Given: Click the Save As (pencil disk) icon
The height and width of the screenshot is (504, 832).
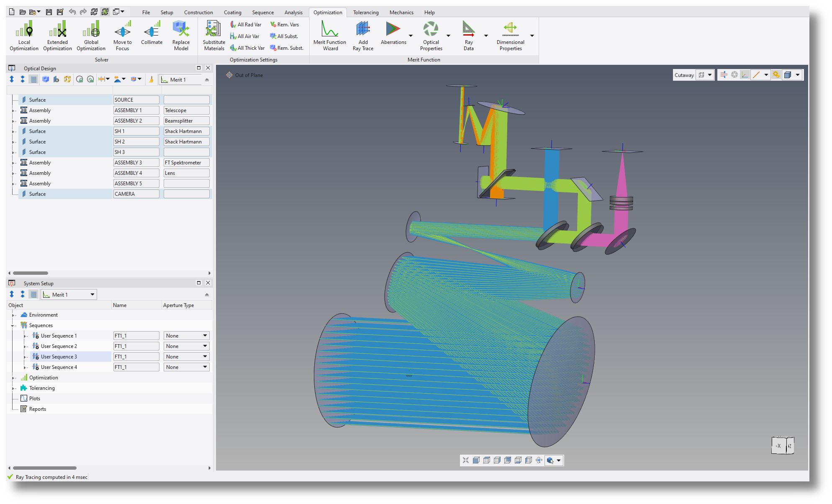Looking at the screenshot, I should pyautogui.click(x=60, y=12).
